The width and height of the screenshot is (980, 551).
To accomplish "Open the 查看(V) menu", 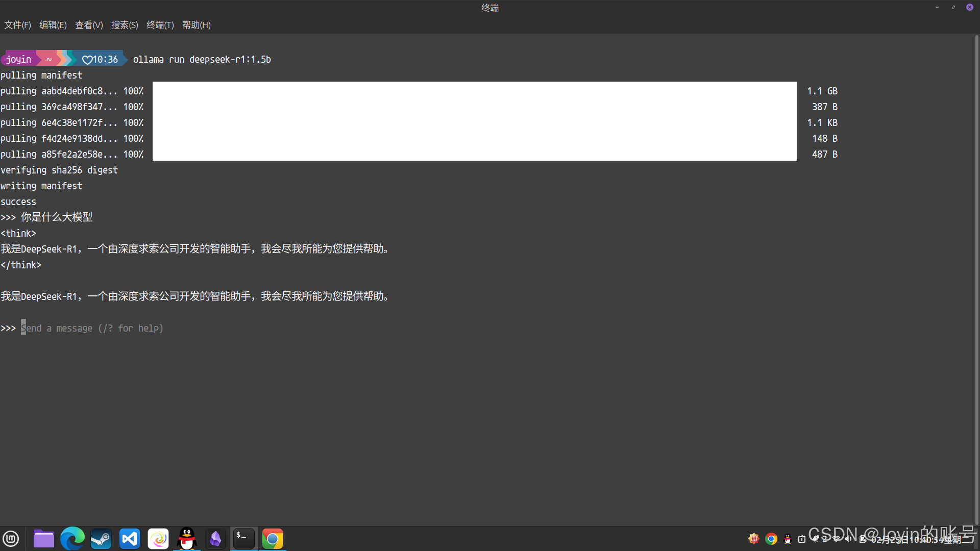I will (x=89, y=25).
